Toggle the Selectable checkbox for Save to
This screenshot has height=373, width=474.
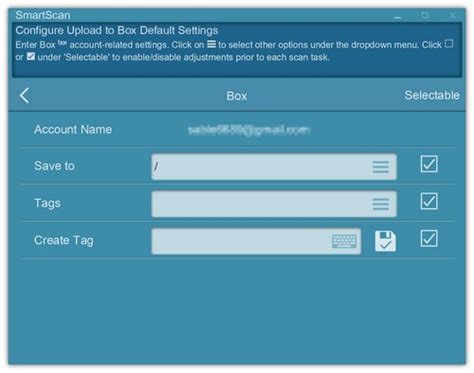click(429, 164)
